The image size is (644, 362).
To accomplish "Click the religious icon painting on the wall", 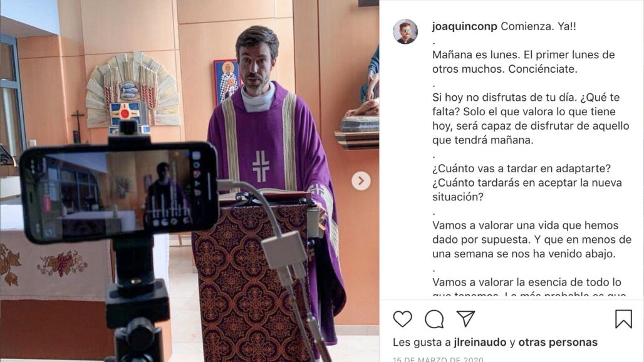I will click(x=226, y=81).
